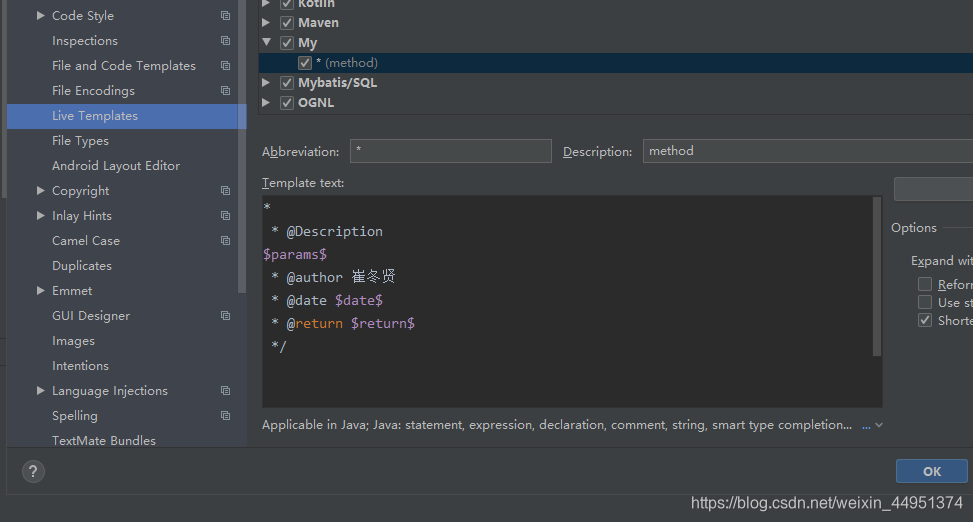Open File Encodings settings page
The image size is (973, 522).
tap(93, 91)
